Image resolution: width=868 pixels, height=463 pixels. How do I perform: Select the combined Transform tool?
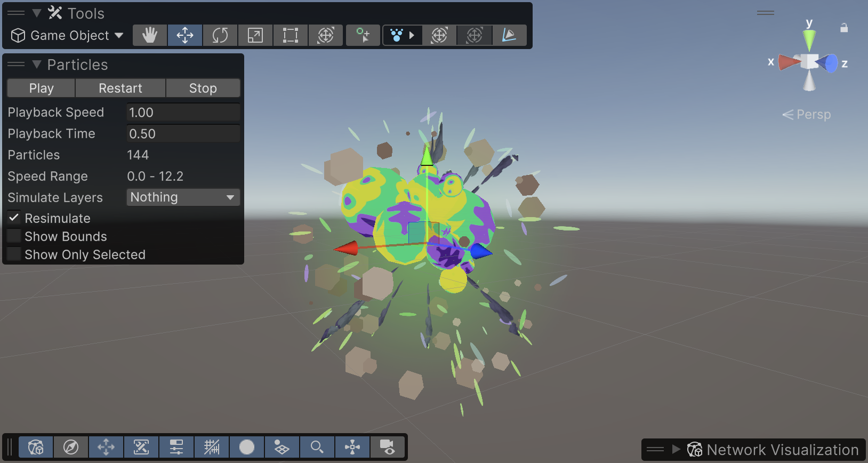(326, 35)
